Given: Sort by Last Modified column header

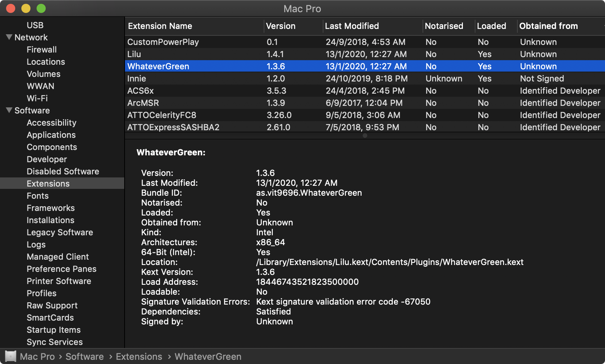Looking at the screenshot, I should [373, 26].
